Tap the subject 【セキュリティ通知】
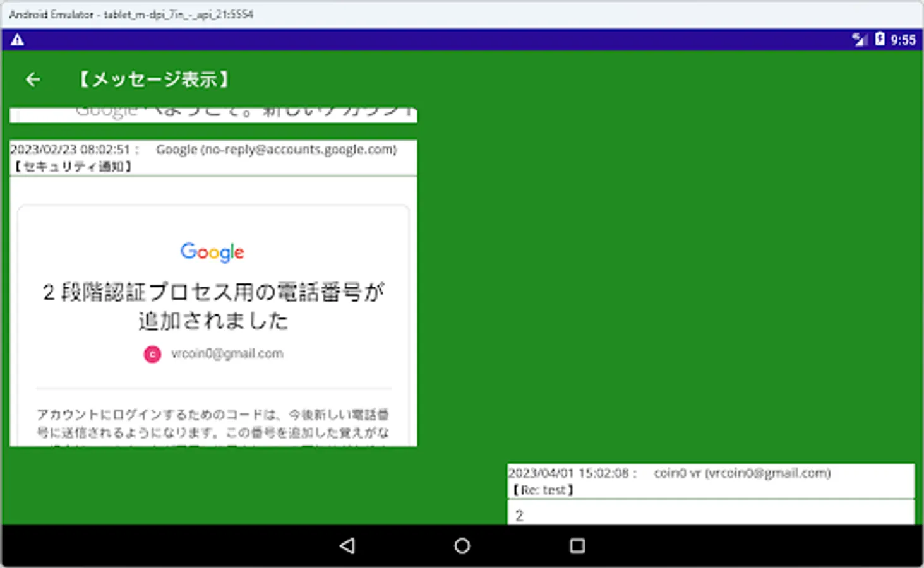The image size is (924, 568). pyautogui.click(x=73, y=167)
